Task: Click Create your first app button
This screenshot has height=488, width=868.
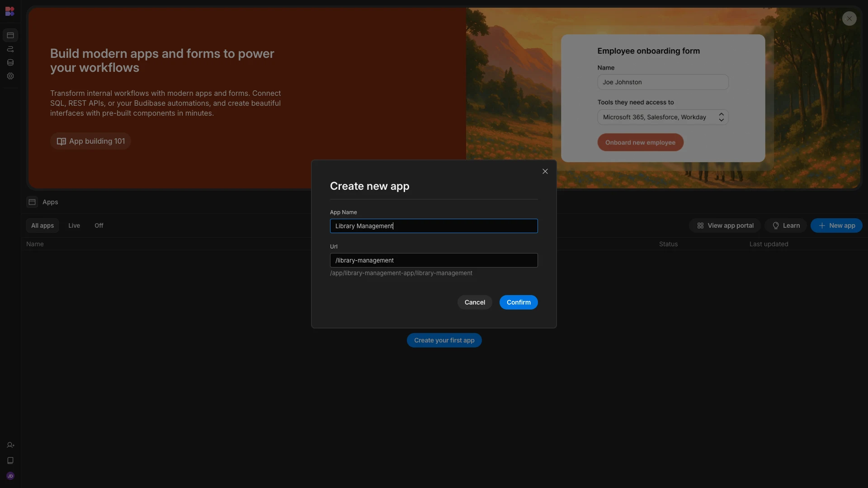Action: (x=444, y=340)
